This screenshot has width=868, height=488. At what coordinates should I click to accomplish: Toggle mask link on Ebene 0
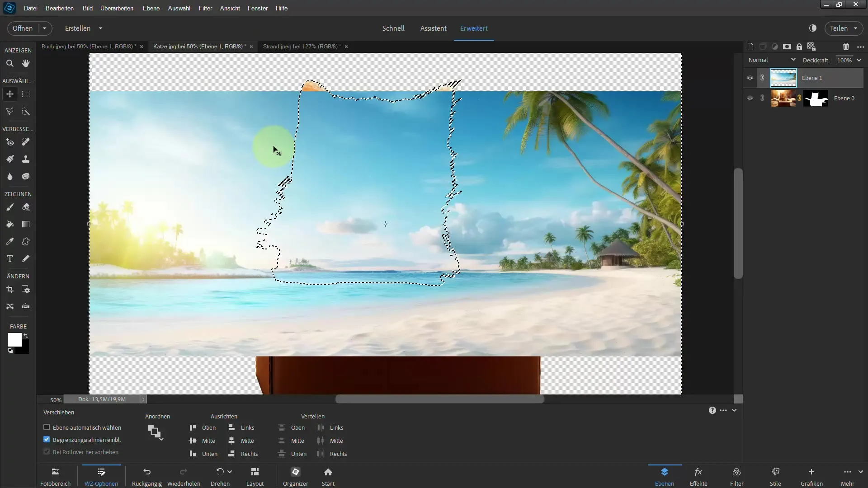pyautogui.click(x=799, y=98)
